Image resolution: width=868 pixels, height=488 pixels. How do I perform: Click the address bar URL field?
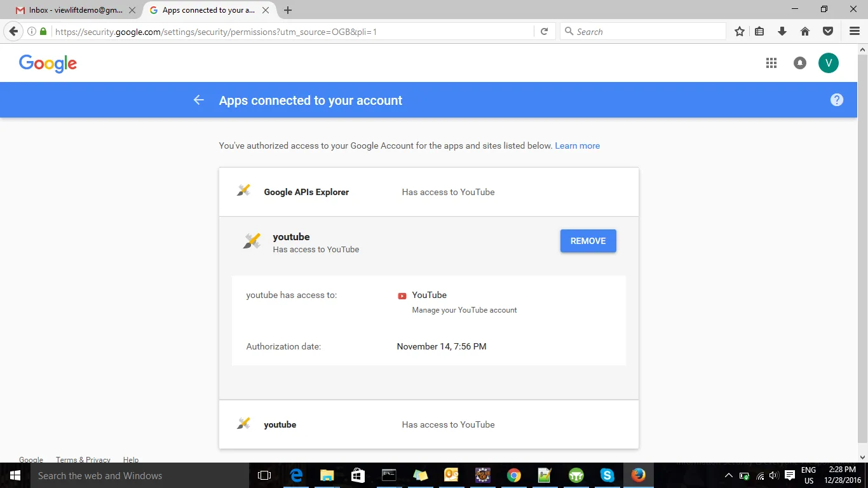click(292, 31)
